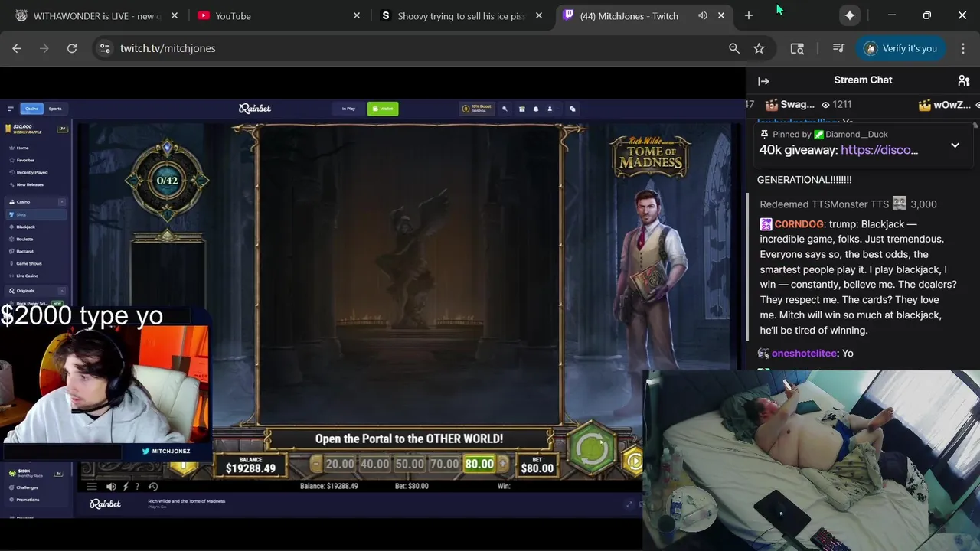Set bet to 50.00

click(x=409, y=464)
